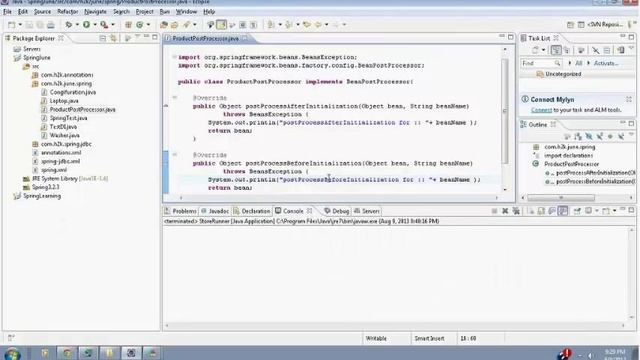Switch to the Javadoc tab
This screenshot has width=640, height=360.
(x=215, y=211)
